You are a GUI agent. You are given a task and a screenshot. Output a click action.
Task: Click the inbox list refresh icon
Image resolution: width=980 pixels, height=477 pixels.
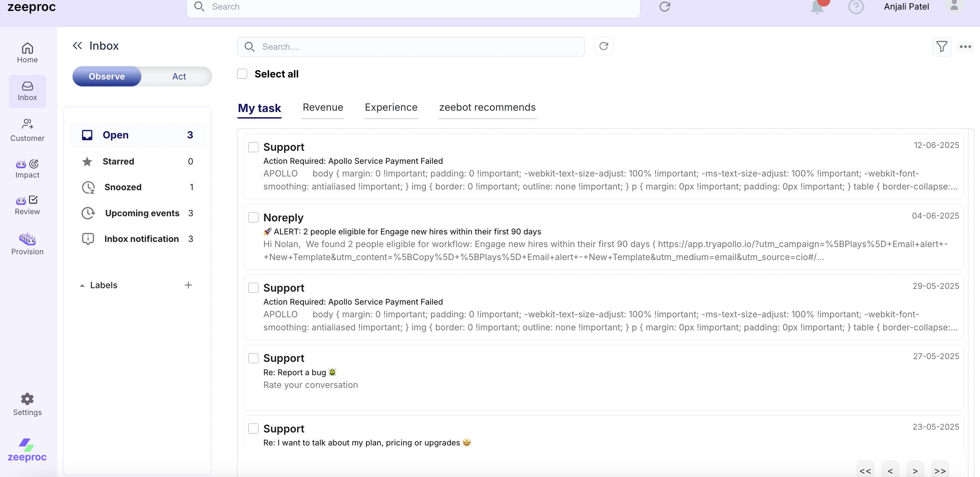[603, 46]
